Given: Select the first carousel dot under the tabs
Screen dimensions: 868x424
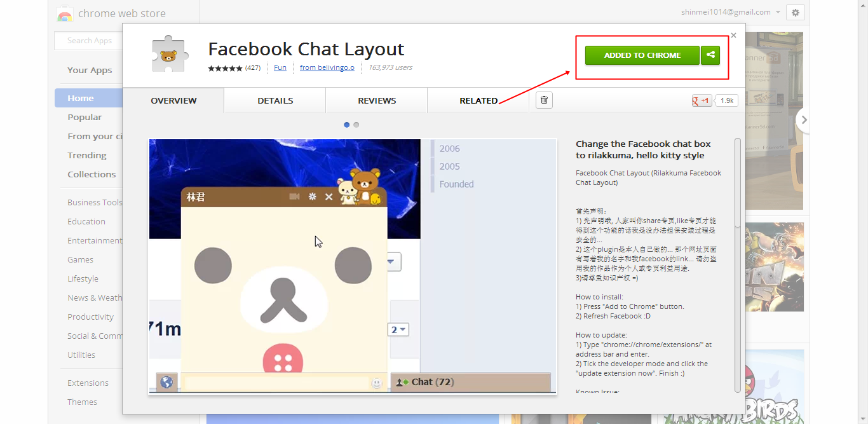Looking at the screenshot, I should [346, 125].
